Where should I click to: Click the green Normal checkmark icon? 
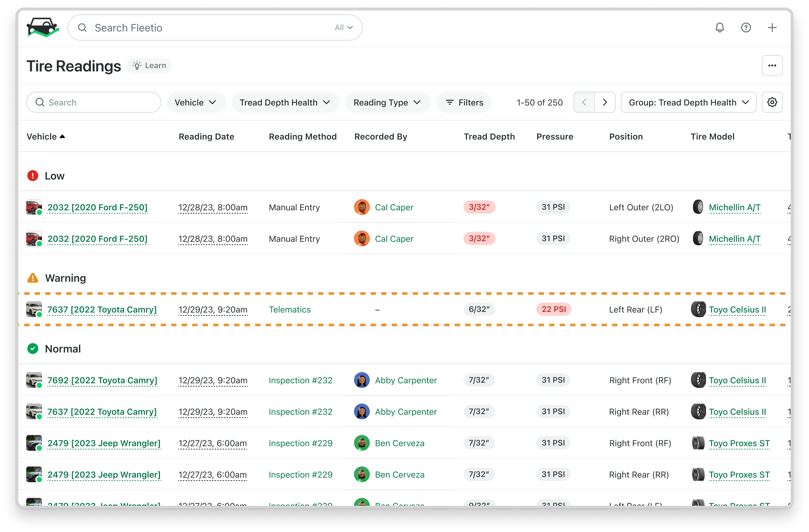click(33, 349)
